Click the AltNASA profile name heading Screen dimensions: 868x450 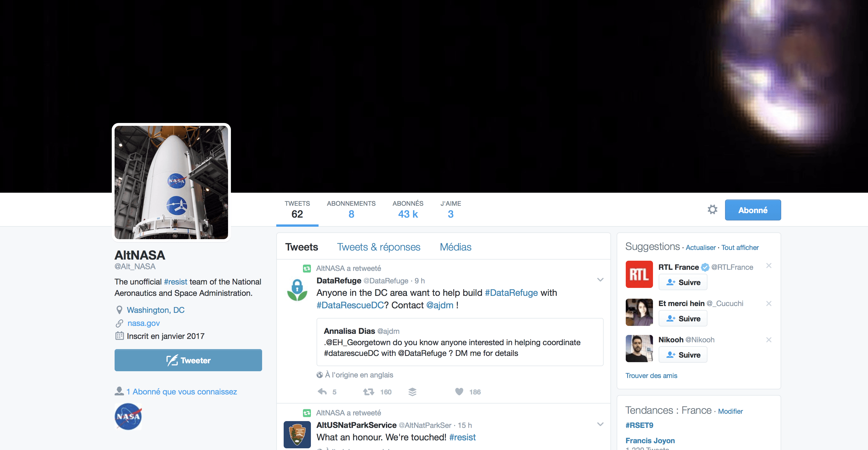(x=140, y=255)
